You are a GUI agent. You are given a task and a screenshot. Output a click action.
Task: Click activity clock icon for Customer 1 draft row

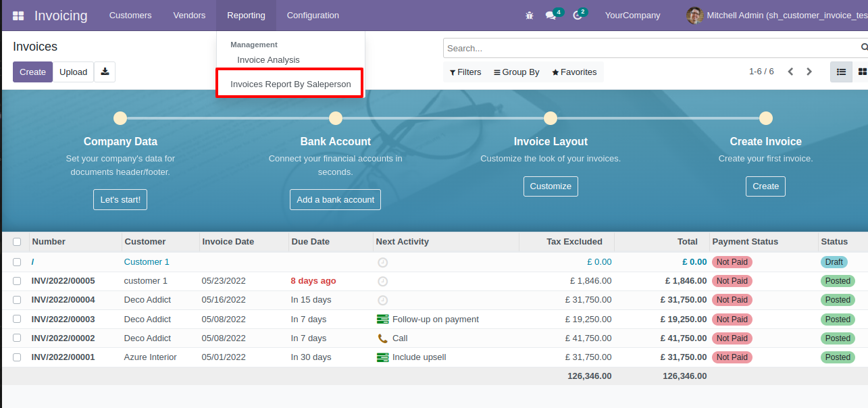[382, 262]
